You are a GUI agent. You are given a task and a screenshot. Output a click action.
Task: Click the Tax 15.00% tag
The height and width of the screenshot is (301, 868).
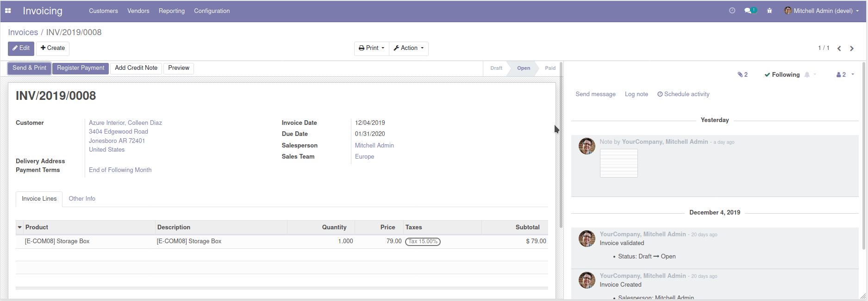click(x=423, y=241)
